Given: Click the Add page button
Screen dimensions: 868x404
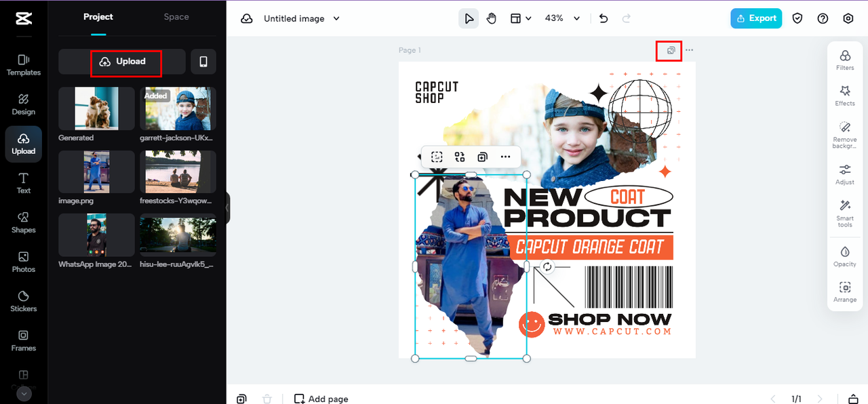Looking at the screenshot, I should click(321, 399).
